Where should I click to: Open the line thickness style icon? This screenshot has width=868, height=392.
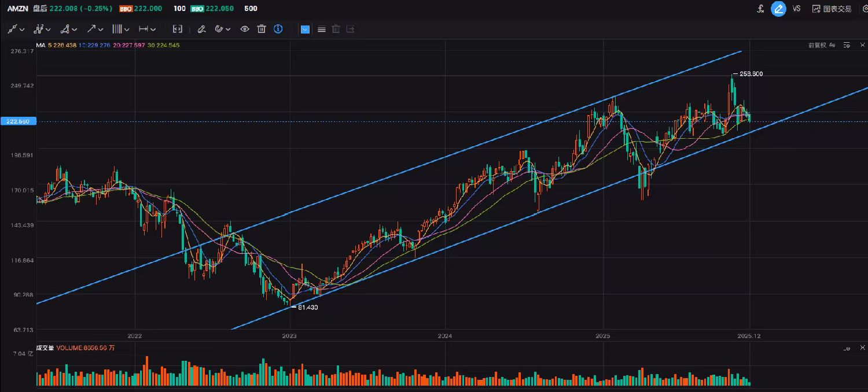[321, 29]
